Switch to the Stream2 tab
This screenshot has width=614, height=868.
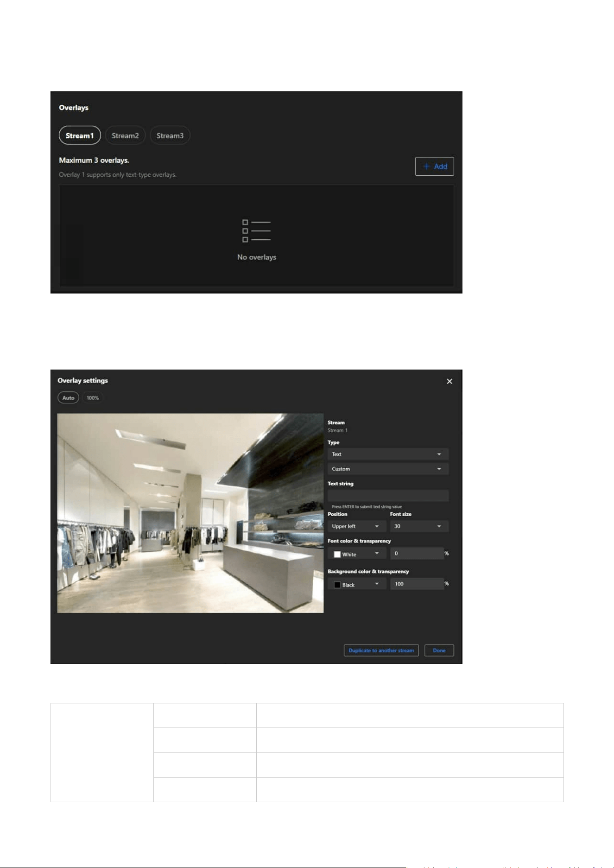pyautogui.click(x=125, y=135)
